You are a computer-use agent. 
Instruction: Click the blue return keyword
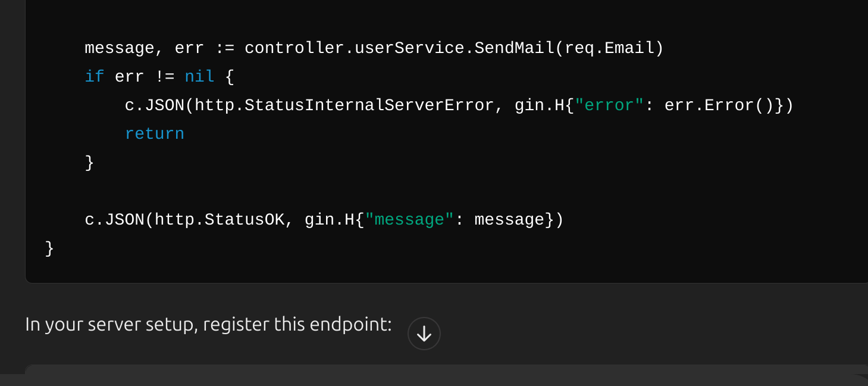154,134
